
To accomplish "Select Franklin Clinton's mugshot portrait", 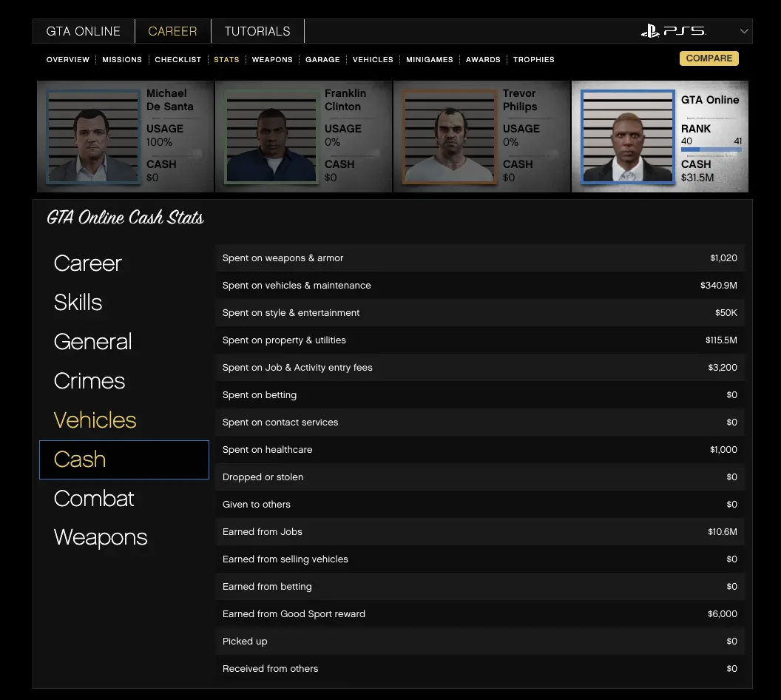I will point(271,137).
